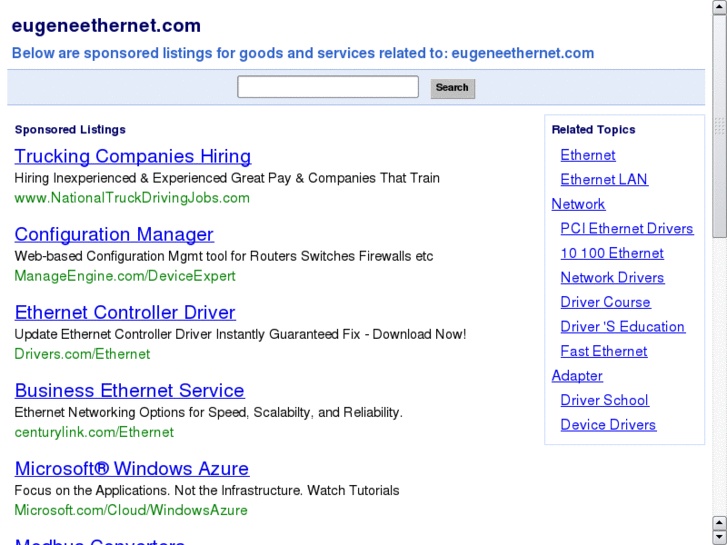Click the bottom-most scrollbar down arrow
This screenshot has width=727, height=545.
point(720,537)
